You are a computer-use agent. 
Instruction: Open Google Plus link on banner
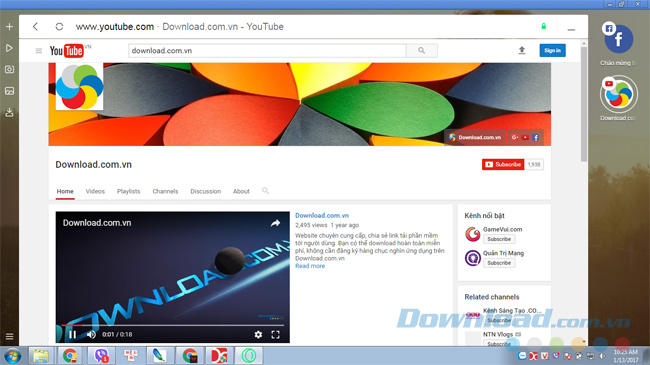click(x=515, y=137)
